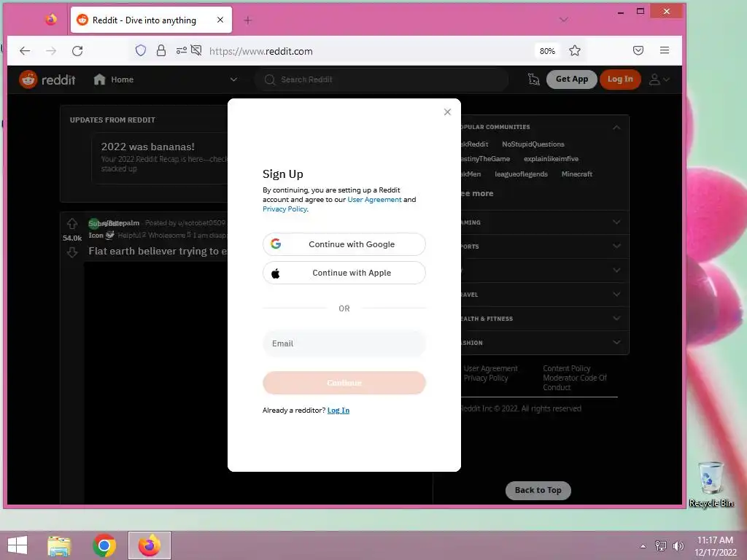Screen dimensions: 747x560
Task: Open the advertise icon in Reddit header
Action: [533, 79]
